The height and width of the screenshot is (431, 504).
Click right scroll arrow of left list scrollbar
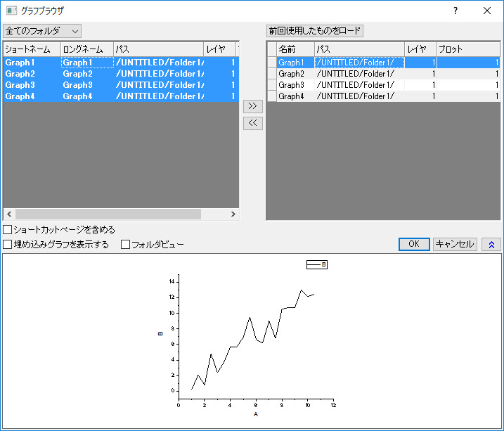tap(233, 214)
